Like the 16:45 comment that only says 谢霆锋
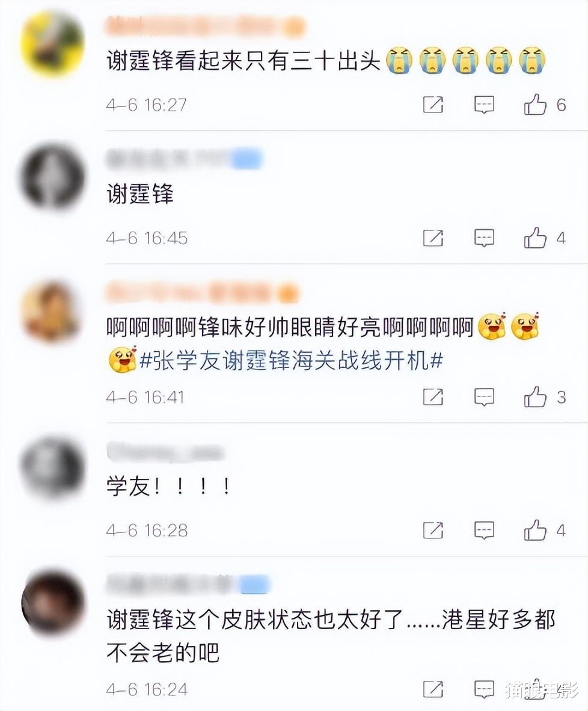The image size is (588, 711). (536, 238)
